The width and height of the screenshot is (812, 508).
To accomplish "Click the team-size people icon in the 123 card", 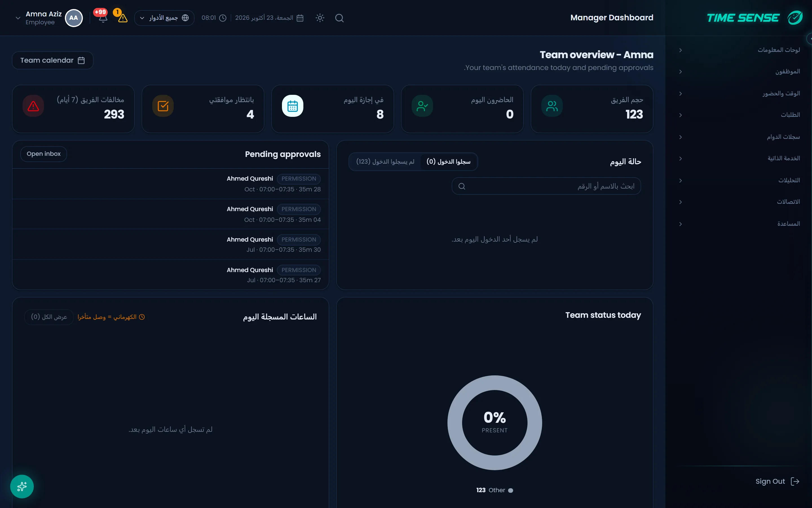I will (552, 106).
